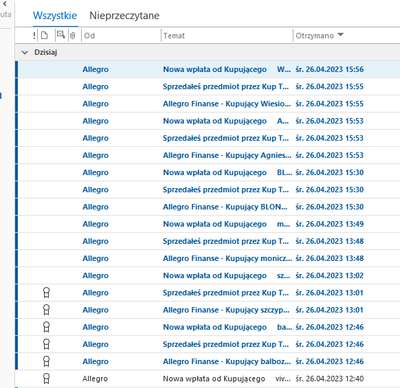Collapse the Dzisiaj group chevron
This screenshot has width=400, height=388.
25,52
